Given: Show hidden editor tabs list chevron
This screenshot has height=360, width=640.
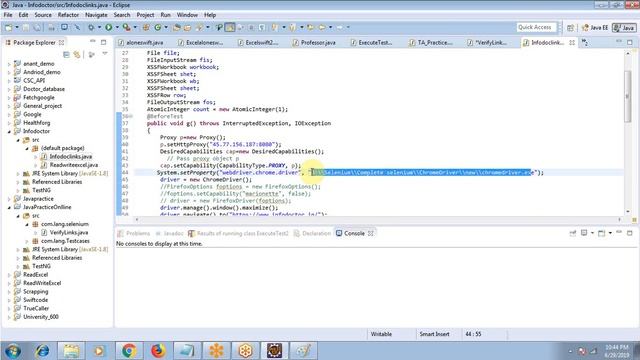Looking at the screenshot, I should (585, 42).
